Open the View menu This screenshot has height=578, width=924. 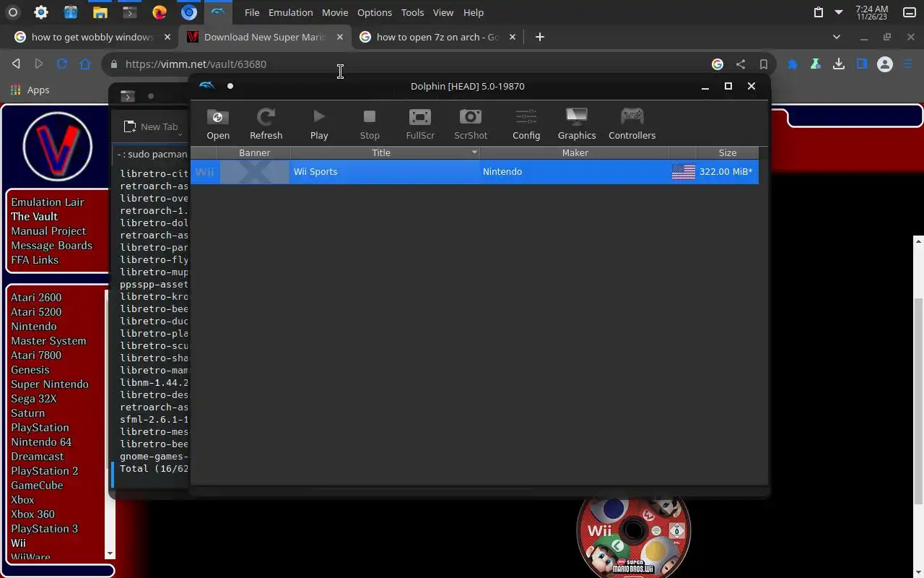click(443, 12)
